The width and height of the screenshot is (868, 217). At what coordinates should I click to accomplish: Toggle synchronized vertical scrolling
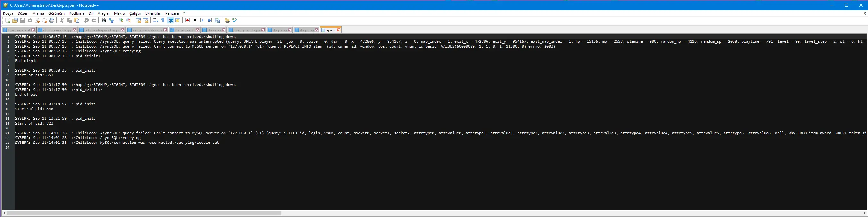(x=138, y=21)
